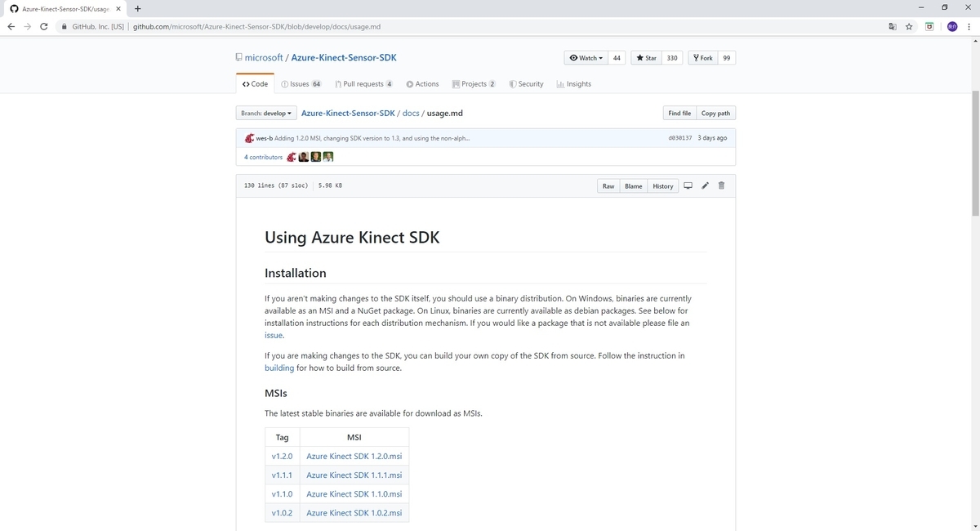Go back using the browser back arrow
The width and height of the screenshot is (980, 531).
pos(10,26)
